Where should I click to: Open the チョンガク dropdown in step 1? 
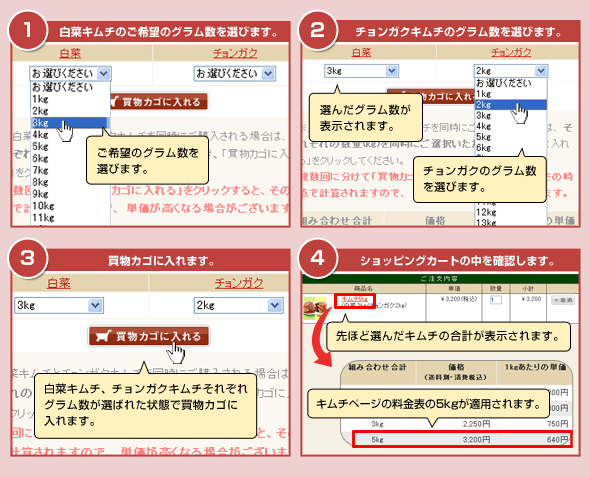coord(235,73)
